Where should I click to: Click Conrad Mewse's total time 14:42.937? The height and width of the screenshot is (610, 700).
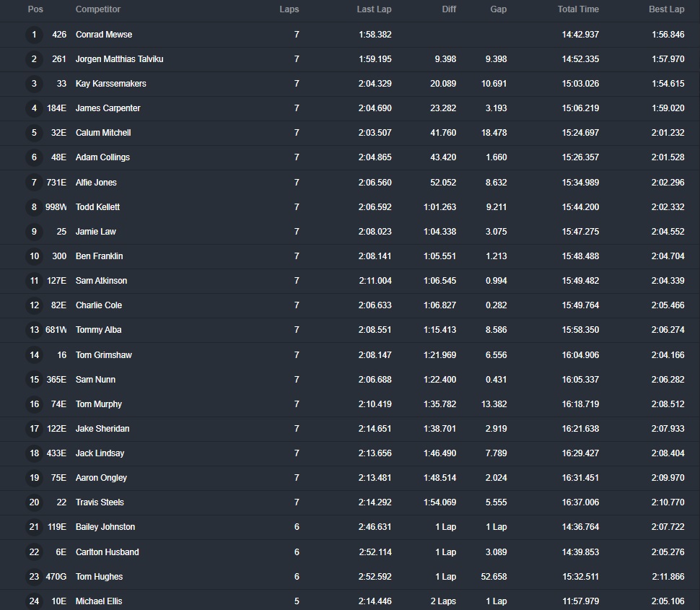pyautogui.click(x=580, y=35)
